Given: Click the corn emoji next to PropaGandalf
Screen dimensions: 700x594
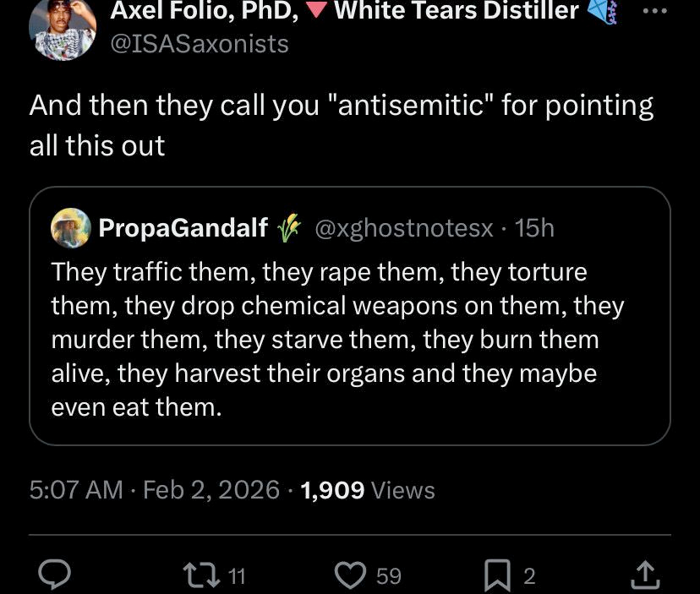Looking at the screenshot, I should pos(290,226).
